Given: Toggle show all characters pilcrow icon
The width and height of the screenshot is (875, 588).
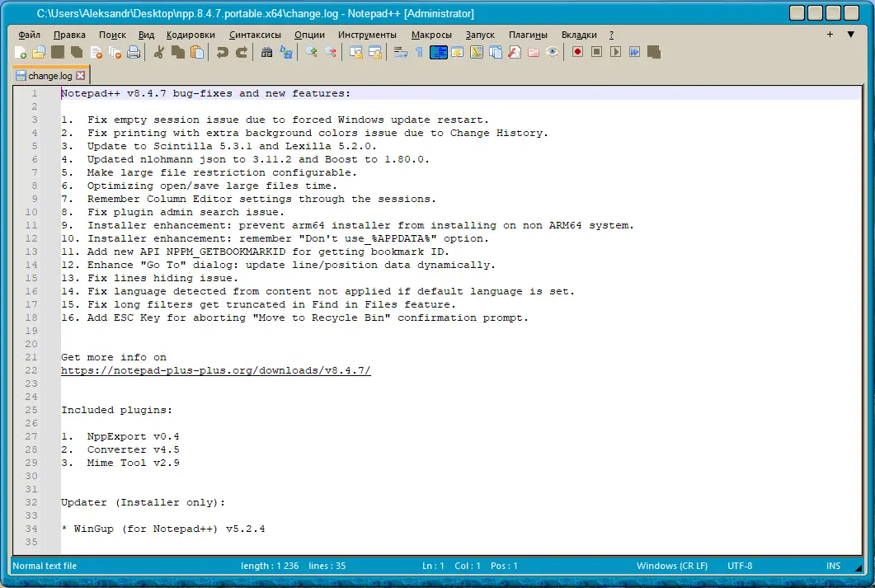Looking at the screenshot, I should point(419,53).
